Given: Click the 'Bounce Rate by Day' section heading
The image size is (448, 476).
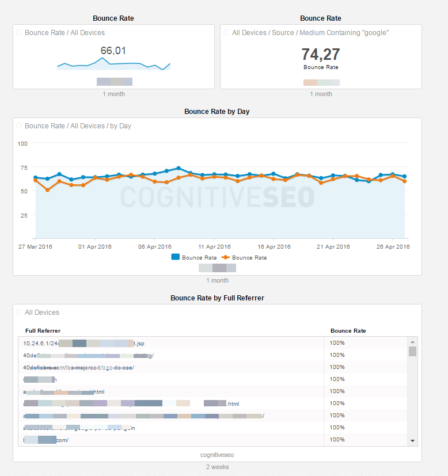Looking at the screenshot, I should pos(217,112).
